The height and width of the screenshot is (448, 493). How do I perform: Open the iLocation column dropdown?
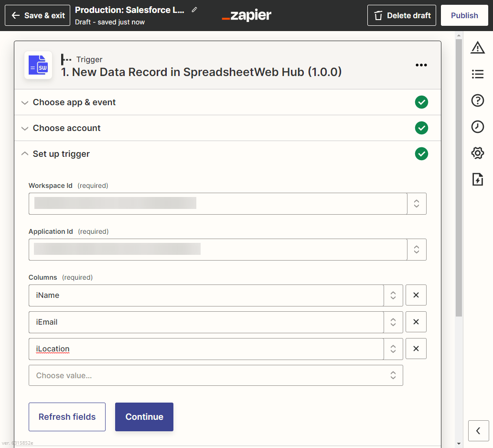click(x=393, y=349)
